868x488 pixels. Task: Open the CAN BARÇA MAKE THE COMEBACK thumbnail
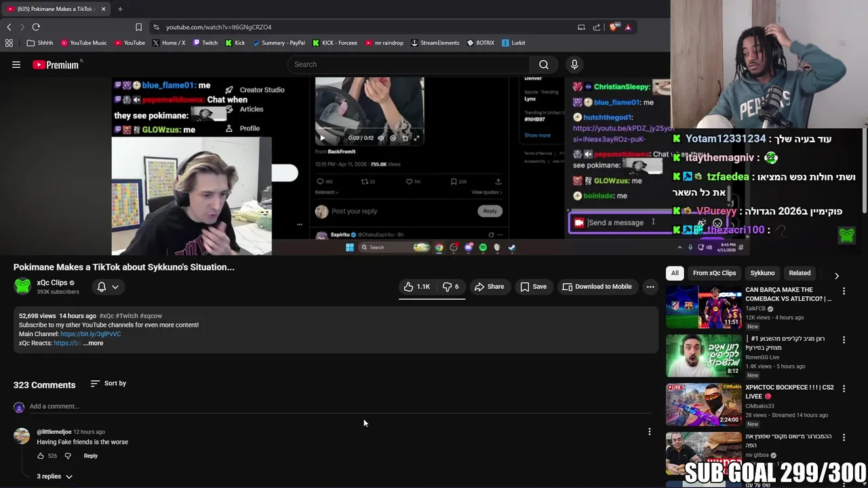click(703, 307)
